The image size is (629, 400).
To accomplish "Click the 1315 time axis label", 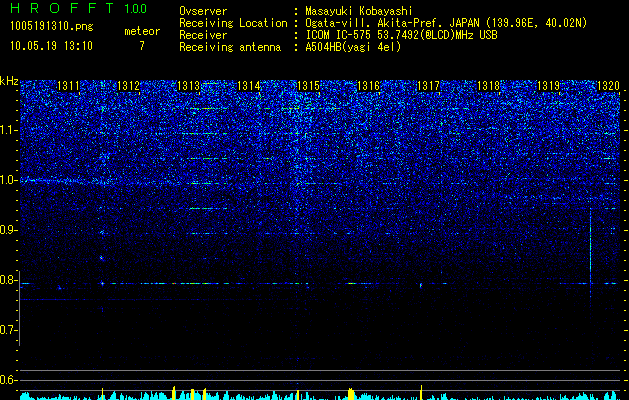I will tap(308, 86).
